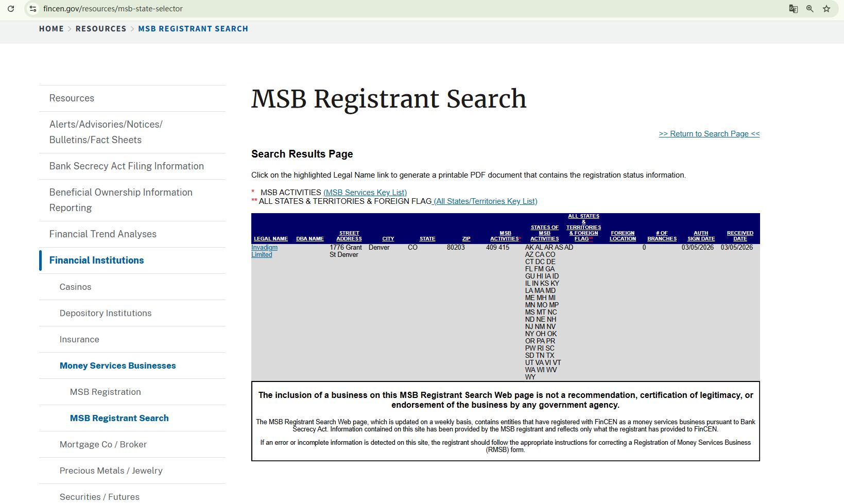Select Insurance in the sidebar
The width and height of the screenshot is (844, 504).
coord(79,340)
